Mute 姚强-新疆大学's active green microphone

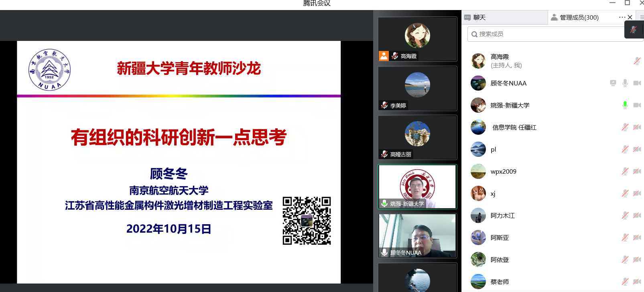[625, 105]
